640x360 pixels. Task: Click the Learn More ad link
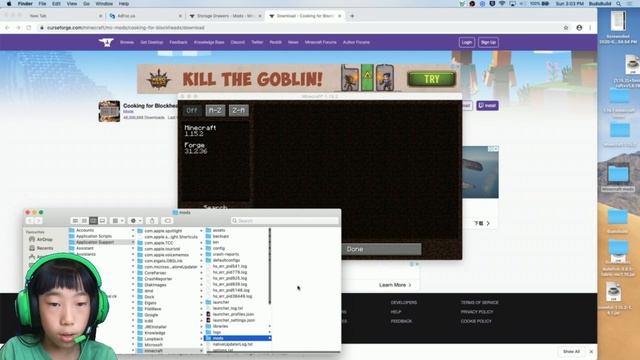click(395, 285)
